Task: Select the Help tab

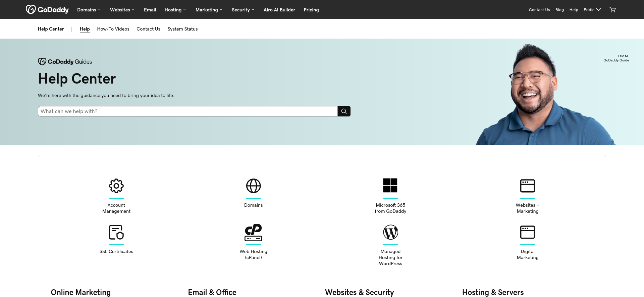Action: [85, 29]
